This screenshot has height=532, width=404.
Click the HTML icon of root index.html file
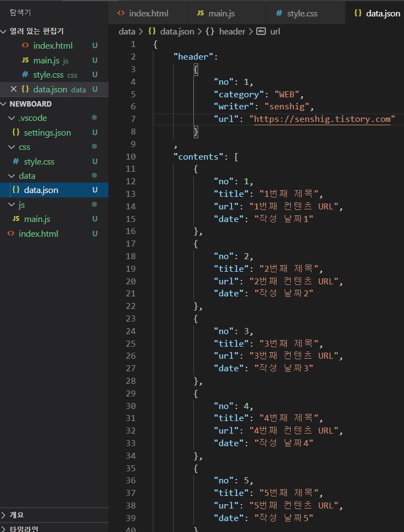click(11, 233)
